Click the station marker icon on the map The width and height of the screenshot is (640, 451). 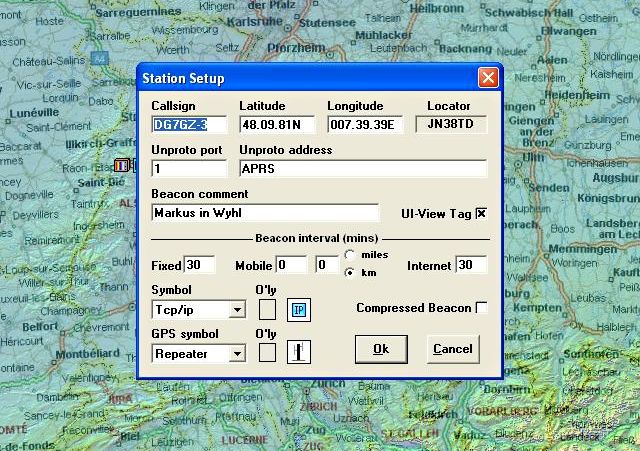[122, 165]
